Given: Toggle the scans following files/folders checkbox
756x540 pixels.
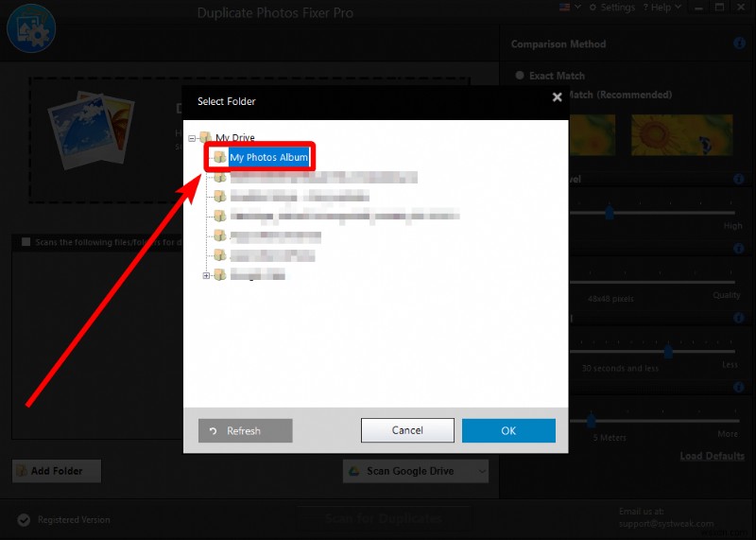Looking at the screenshot, I should click(26, 242).
